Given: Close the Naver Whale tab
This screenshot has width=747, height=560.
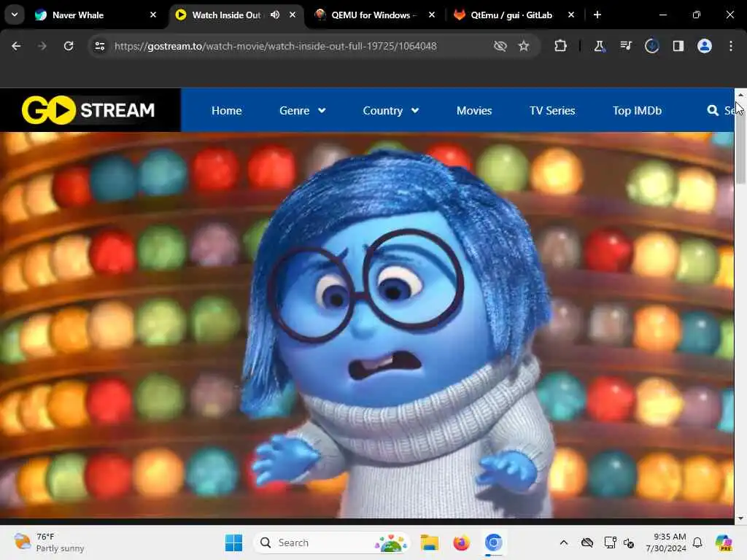Looking at the screenshot, I should click(x=153, y=15).
